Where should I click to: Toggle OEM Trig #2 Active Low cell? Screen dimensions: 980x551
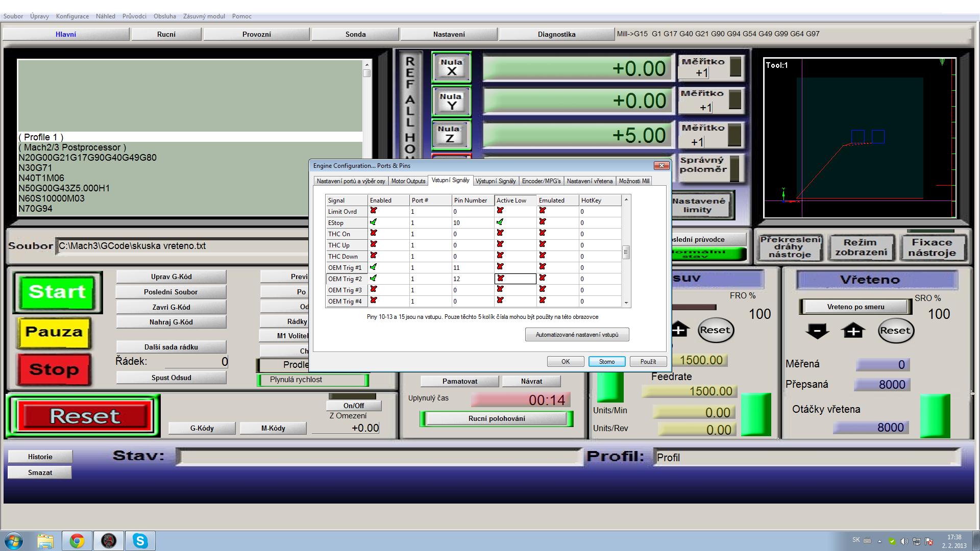coord(514,279)
